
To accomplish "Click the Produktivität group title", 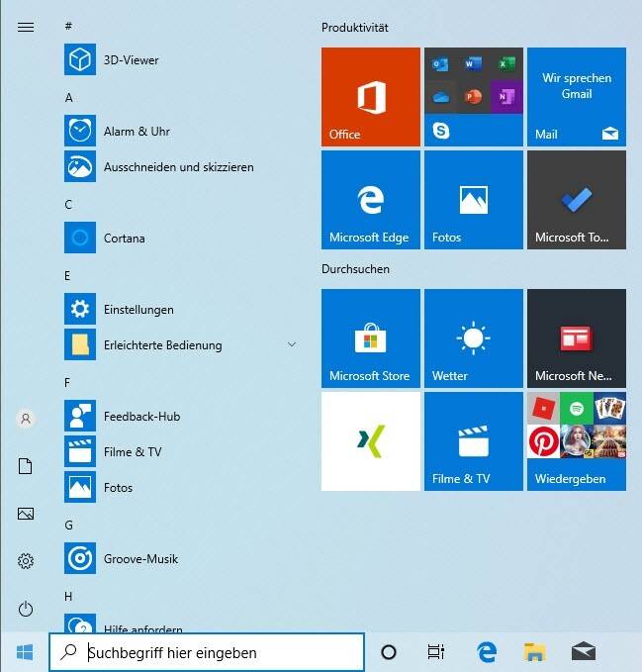I will click(356, 28).
